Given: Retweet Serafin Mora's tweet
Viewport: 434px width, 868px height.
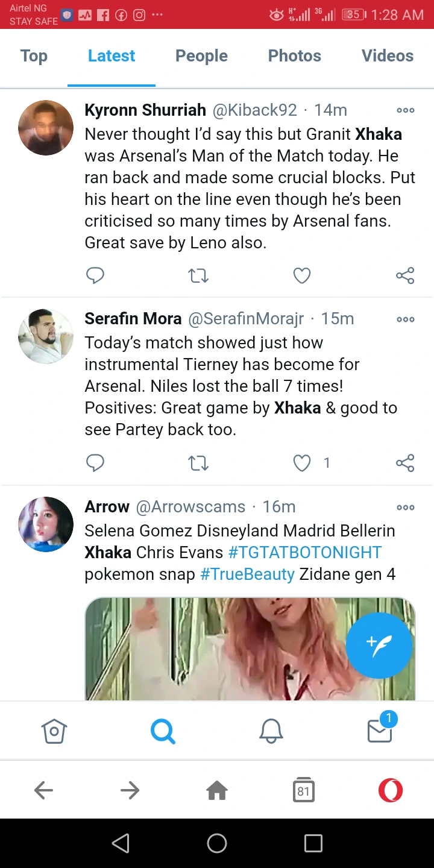Looking at the screenshot, I should tap(198, 463).
